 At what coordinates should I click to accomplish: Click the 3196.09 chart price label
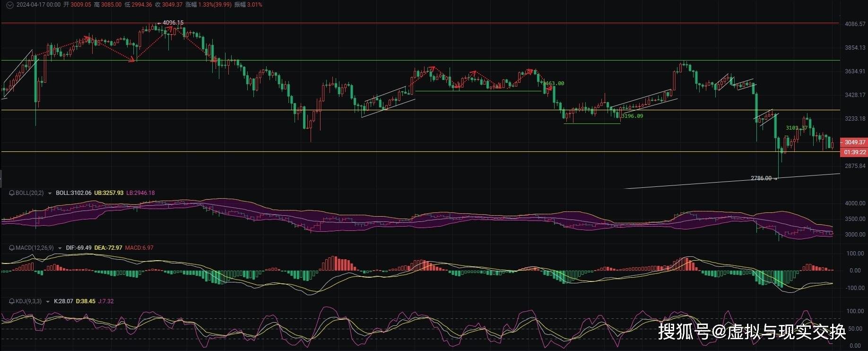click(632, 116)
